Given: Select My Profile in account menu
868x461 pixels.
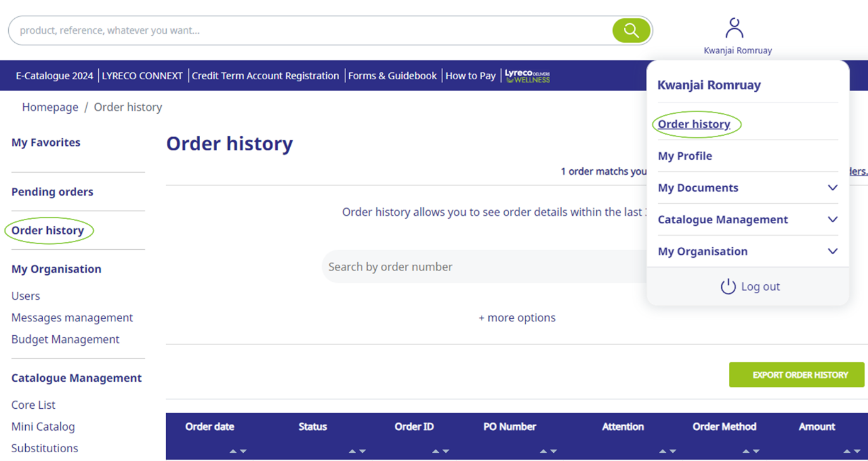Looking at the screenshot, I should point(685,156).
